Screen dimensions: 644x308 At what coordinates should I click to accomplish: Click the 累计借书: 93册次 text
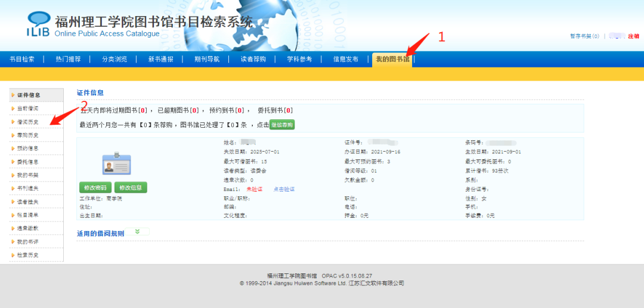click(487, 171)
